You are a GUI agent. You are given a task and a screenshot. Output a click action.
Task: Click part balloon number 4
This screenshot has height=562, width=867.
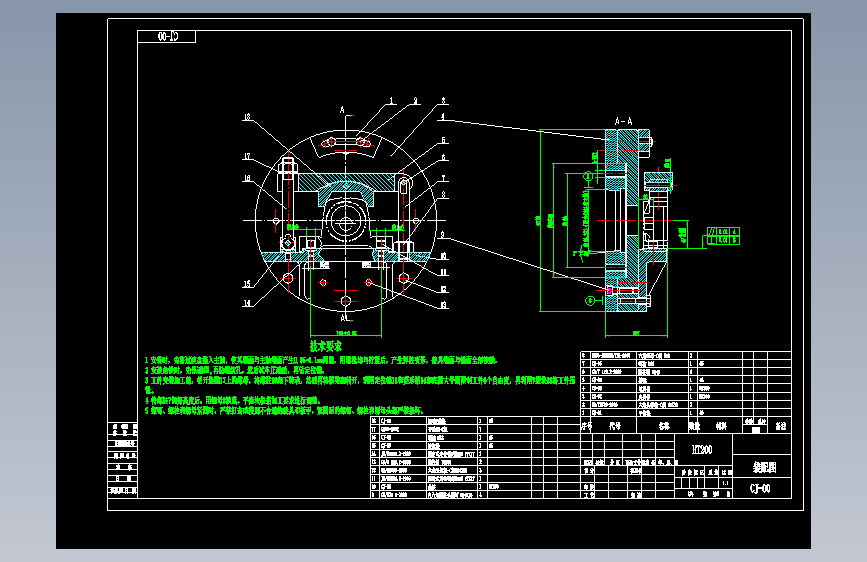pyautogui.click(x=442, y=117)
